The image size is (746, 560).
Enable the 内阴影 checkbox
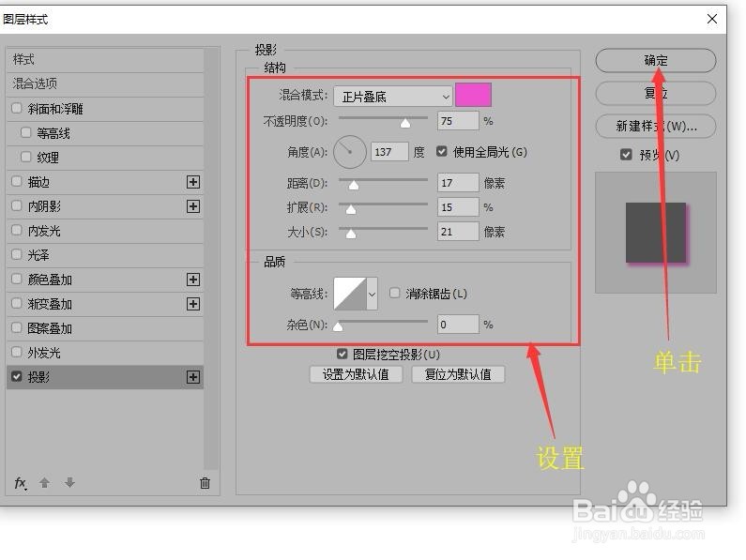point(17,205)
